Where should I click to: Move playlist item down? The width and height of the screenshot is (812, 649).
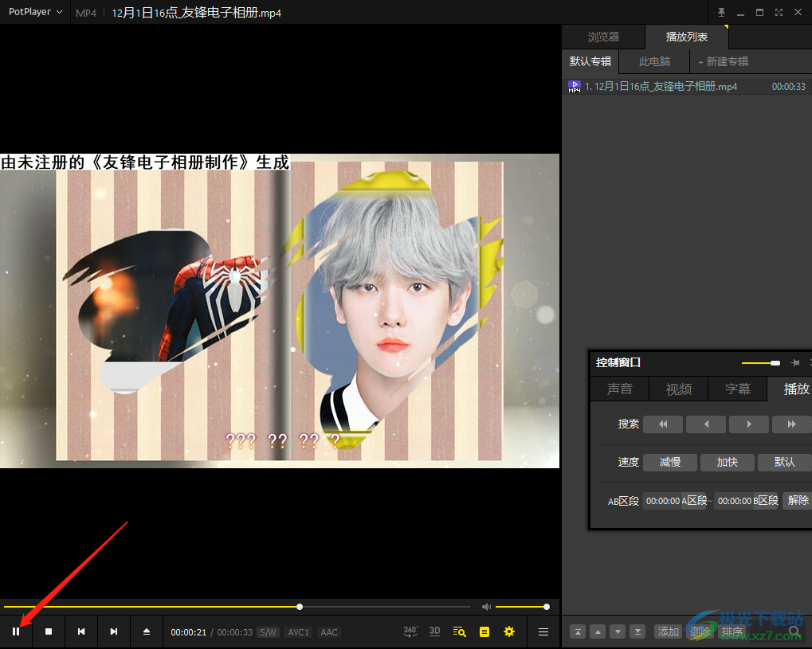click(x=618, y=632)
